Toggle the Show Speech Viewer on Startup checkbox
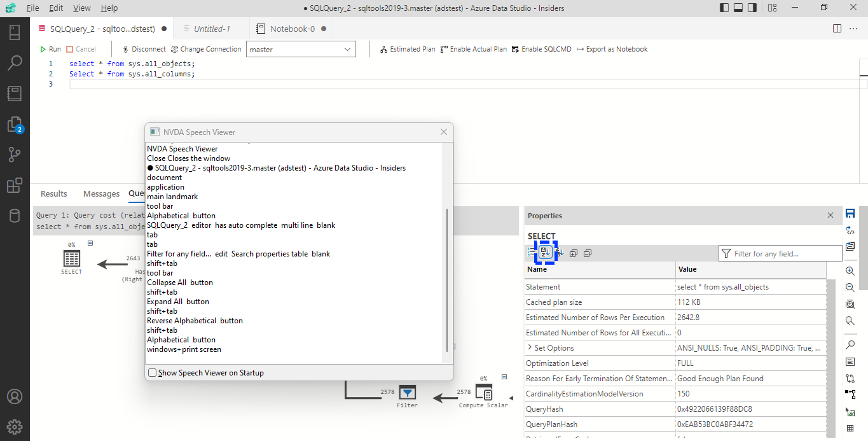Screen dimensions: 868x441 pyautogui.click(x=152, y=372)
